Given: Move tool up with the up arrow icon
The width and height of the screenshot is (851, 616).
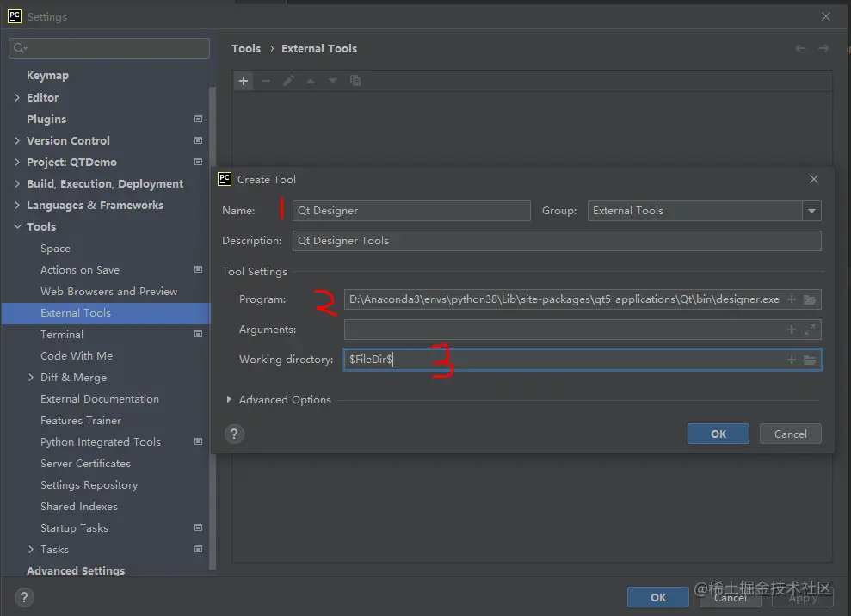Looking at the screenshot, I should [x=311, y=81].
